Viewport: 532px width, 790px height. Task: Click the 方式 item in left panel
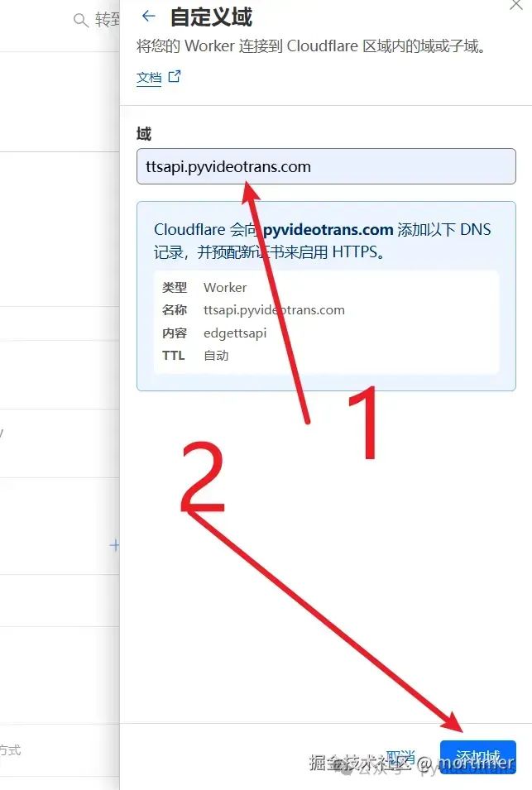click(x=11, y=750)
